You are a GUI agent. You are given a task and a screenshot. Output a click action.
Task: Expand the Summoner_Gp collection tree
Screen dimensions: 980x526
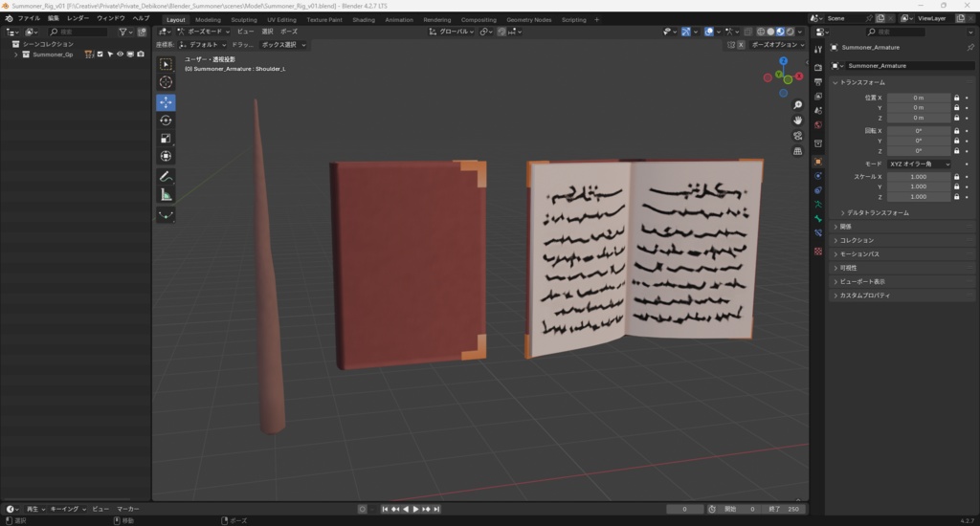(x=15, y=55)
